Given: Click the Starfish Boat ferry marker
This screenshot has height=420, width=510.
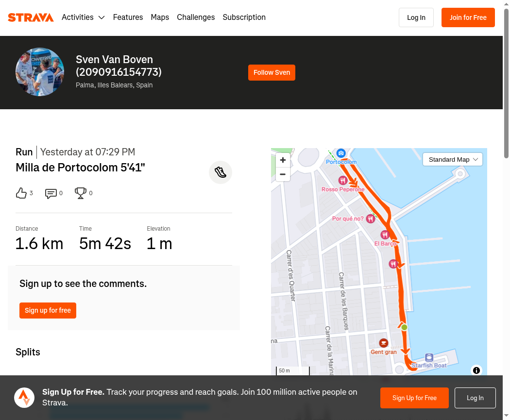Looking at the screenshot, I should [x=429, y=357].
